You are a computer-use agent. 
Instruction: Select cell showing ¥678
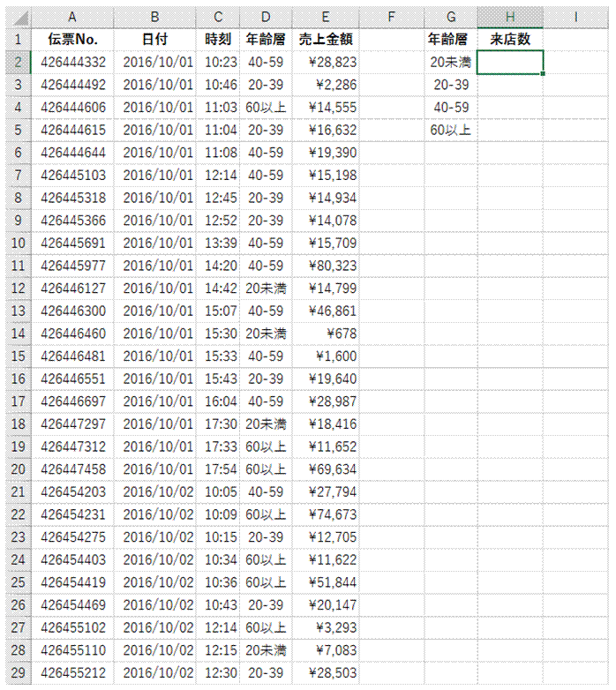pyautogui.click(x=326, y=334)
